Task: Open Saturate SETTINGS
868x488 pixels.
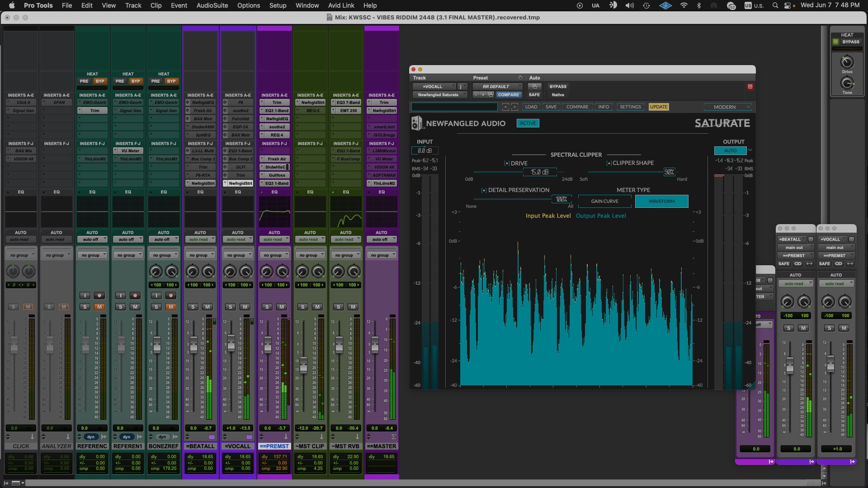Action: point(631,107)
